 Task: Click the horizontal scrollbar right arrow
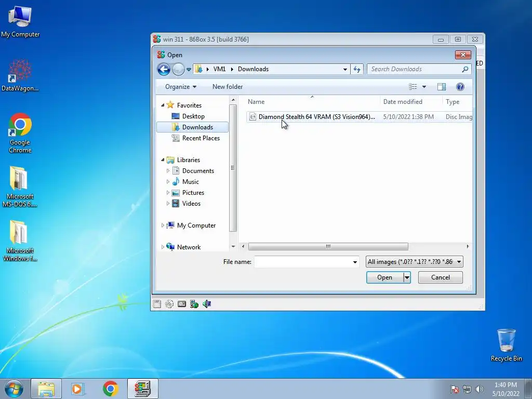468,246
